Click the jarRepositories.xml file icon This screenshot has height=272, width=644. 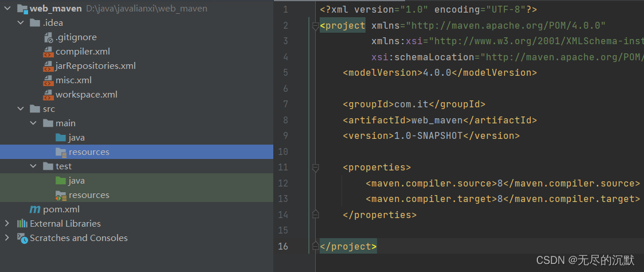(x=48, y=66)
